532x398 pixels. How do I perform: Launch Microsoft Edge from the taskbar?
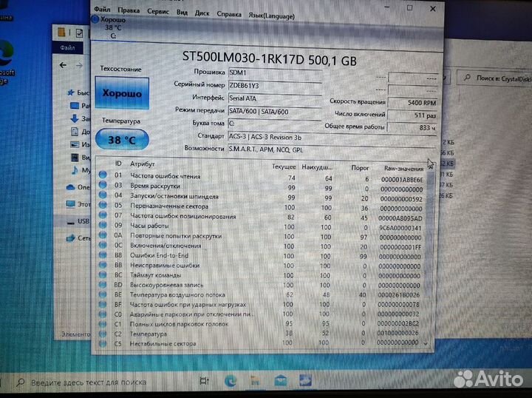coord(231,381)
